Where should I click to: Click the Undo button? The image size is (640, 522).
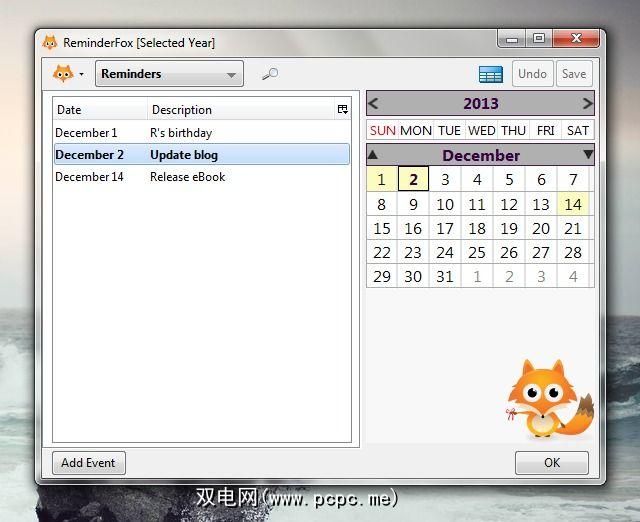tap(533, 74)
